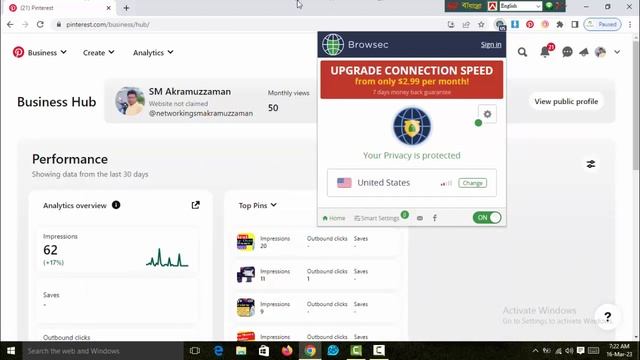This screenshot has height=360, width=640.
Task: Click the browser back arrow
Action: (10, 24)
